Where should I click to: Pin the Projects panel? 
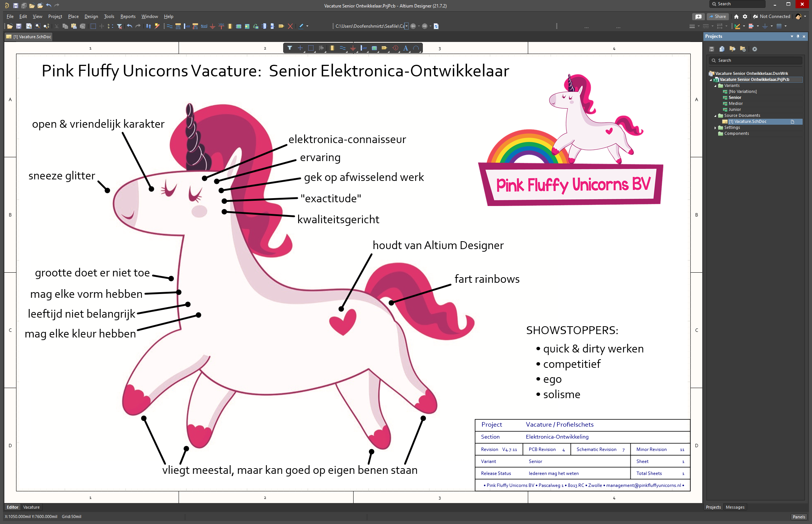798,36
